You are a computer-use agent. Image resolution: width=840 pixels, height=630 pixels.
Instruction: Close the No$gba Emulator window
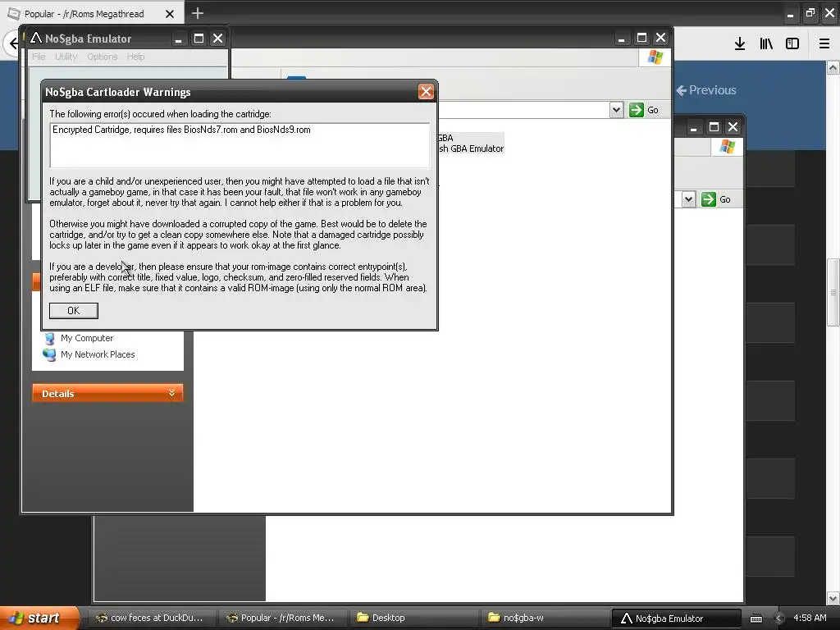point(218,39)
